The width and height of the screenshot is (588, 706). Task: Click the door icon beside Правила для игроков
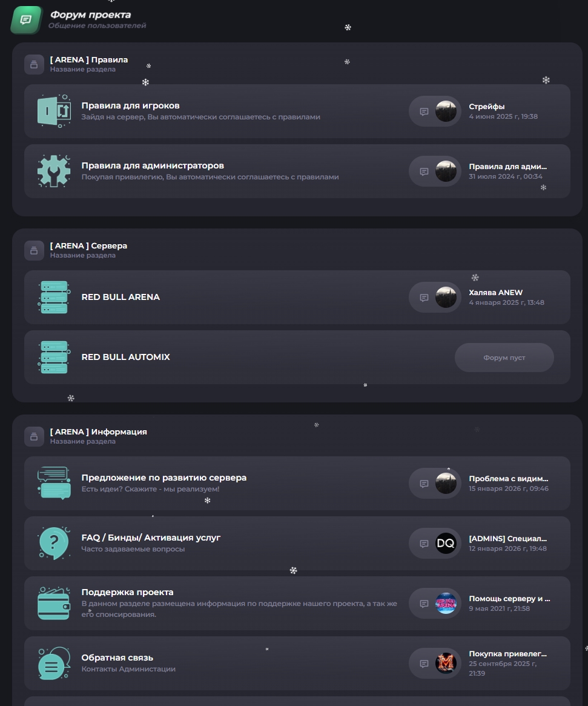click(x=54, y=111)
